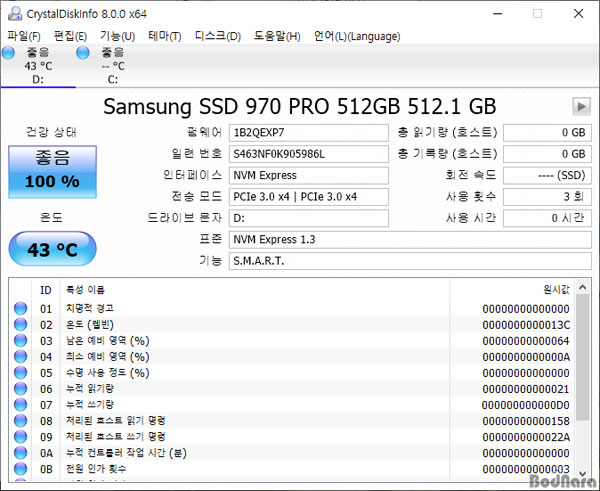Click the attribute list scrollbar thumb
600x491 pixels.
[x=582, y=357]
